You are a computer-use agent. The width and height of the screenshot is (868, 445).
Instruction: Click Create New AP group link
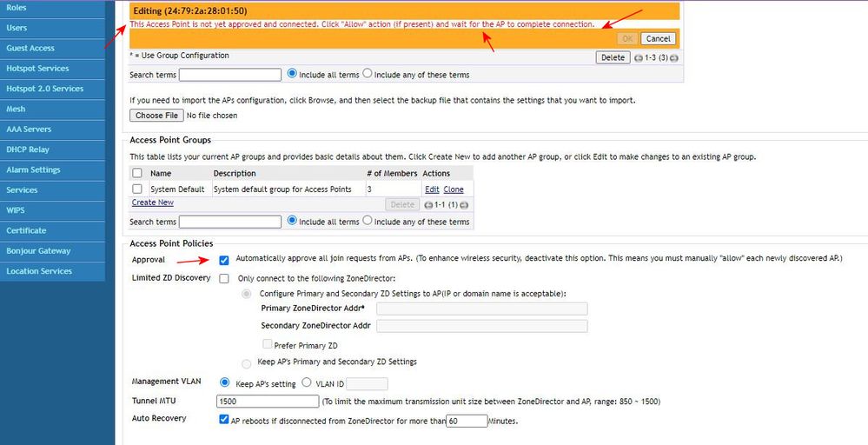pos(152,203)
